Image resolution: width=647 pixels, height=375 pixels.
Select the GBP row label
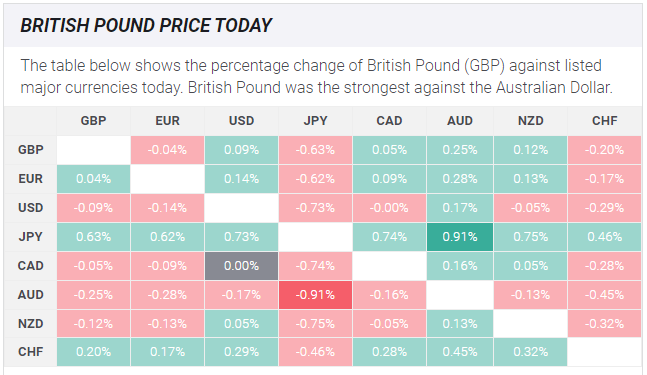point(31,150)
